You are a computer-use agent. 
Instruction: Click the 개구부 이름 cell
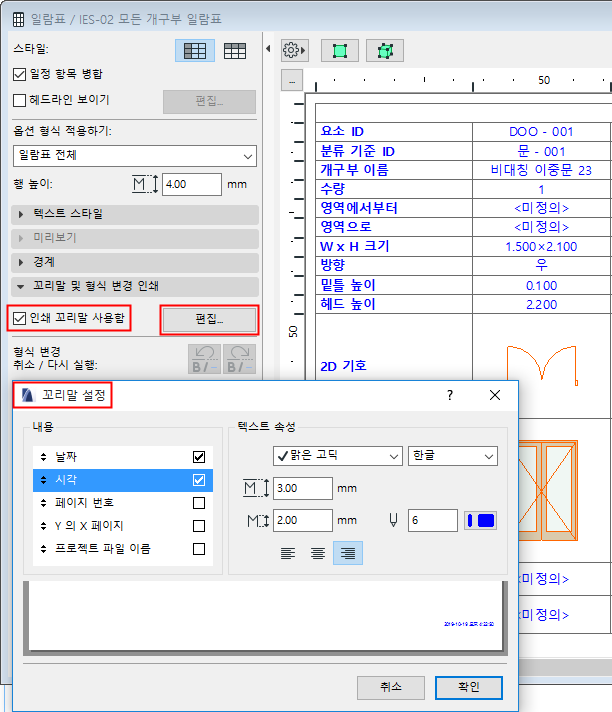[394, 170]
